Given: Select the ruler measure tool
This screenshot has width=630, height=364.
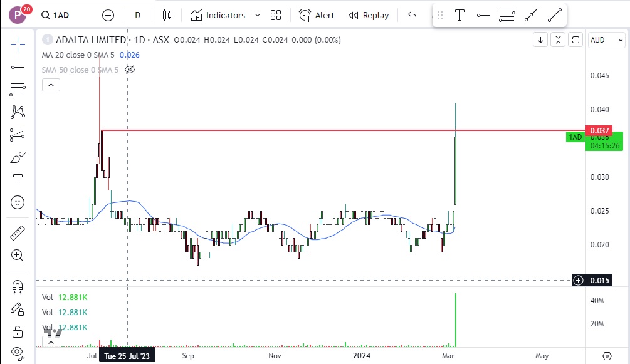Looking at the screenshot, I should coord(18,232).
